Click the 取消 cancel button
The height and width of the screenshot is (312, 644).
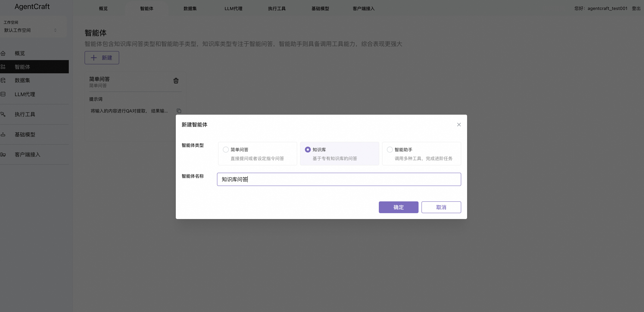[441, 207]
